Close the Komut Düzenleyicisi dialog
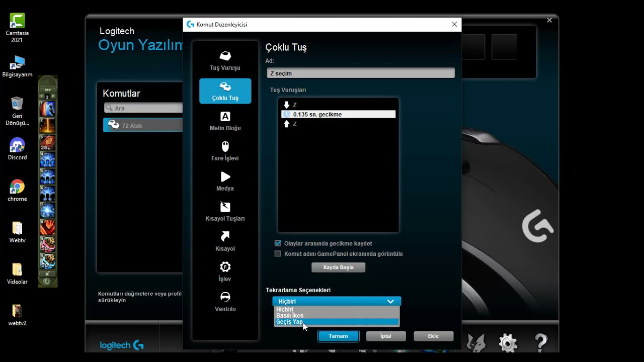 pos(454,24)
